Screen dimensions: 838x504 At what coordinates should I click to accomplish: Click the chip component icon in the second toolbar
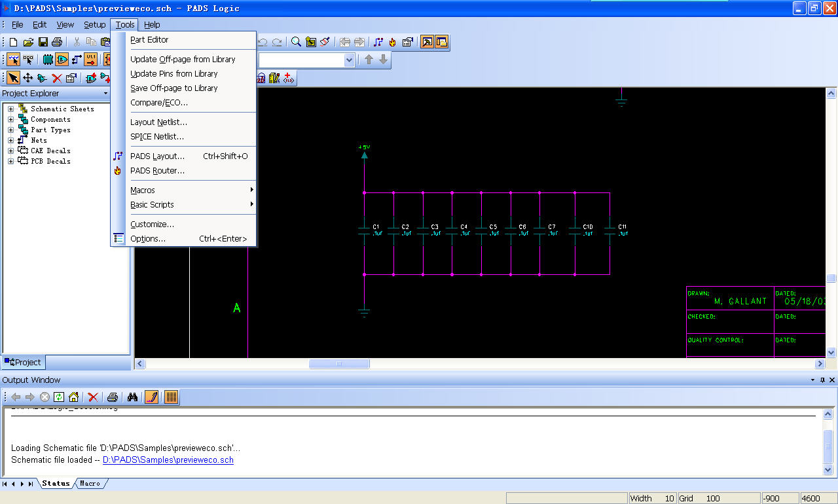click(48, 60)
